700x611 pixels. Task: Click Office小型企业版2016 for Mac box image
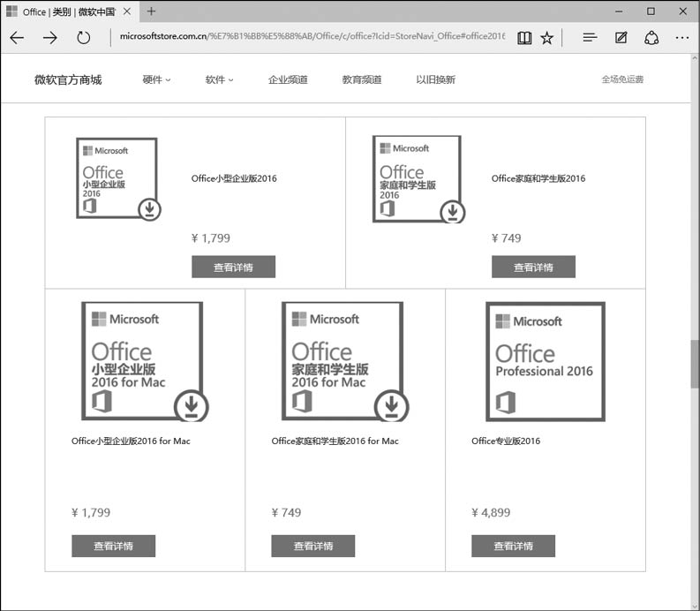coord(145,362)
